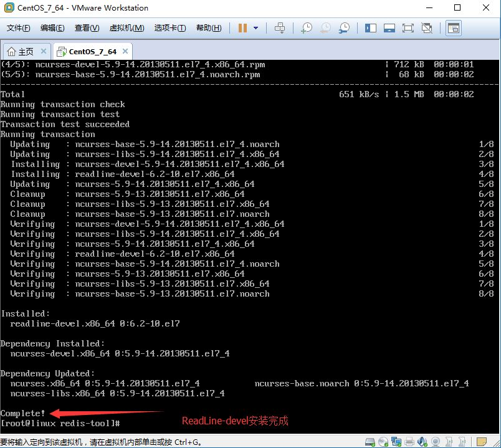Toggle the library sidebar panel icon
Viewport: 501px width, 448px height.
click(371, 28)
